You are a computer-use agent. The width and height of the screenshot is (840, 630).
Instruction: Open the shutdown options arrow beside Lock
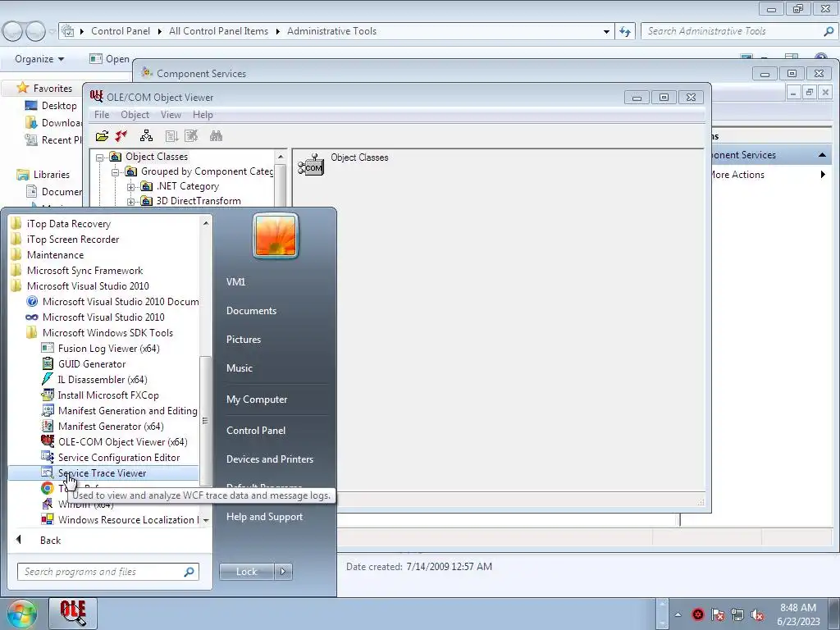click(x=283, y=572)
